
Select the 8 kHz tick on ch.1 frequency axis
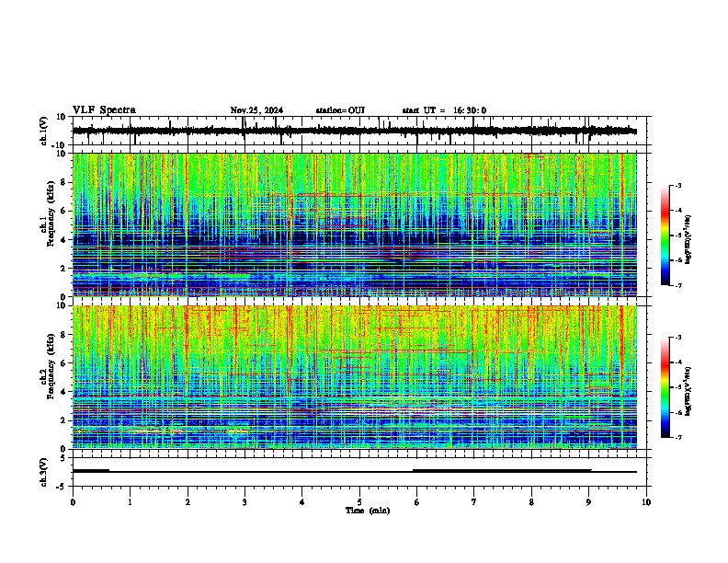coord(63,182)
